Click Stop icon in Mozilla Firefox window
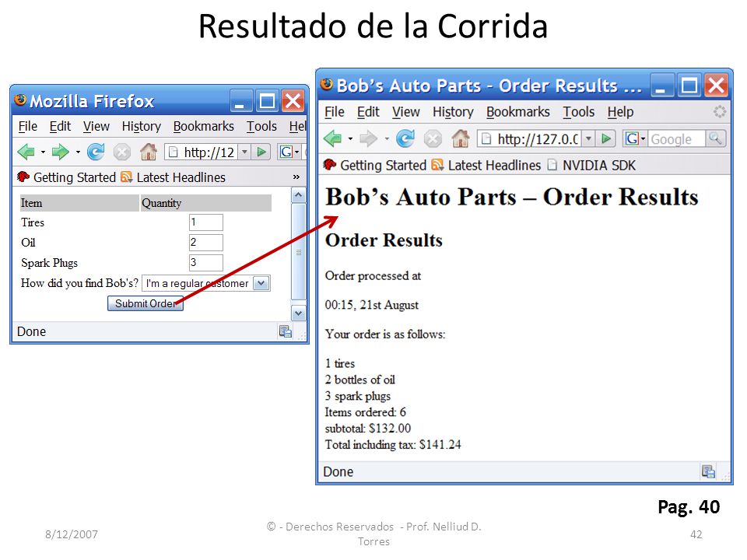 (x=122, y=152)
